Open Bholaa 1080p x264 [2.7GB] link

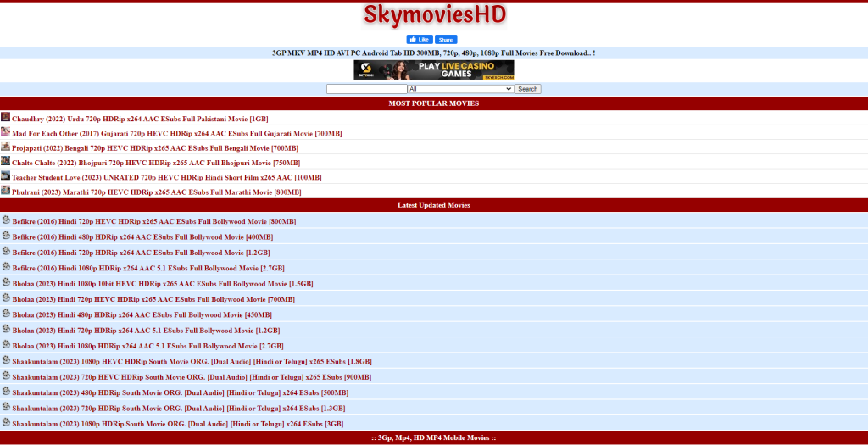click(147, 346)
